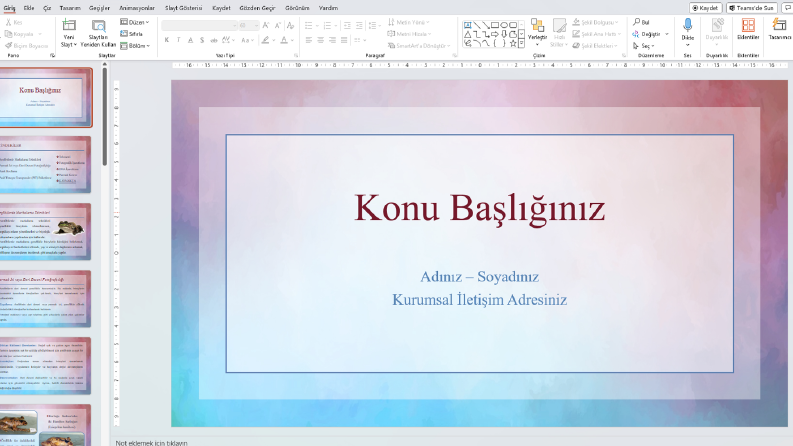Select the triangle shape in gallery
This screenshot has width=793, height=446.
(468, 34)
